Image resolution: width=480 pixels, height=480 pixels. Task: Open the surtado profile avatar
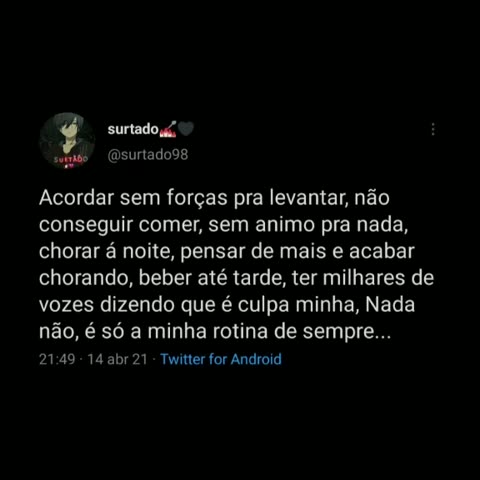(67, 141)
